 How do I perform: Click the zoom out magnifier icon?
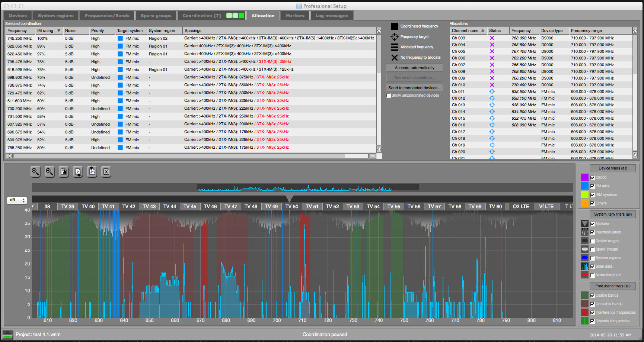35,171
